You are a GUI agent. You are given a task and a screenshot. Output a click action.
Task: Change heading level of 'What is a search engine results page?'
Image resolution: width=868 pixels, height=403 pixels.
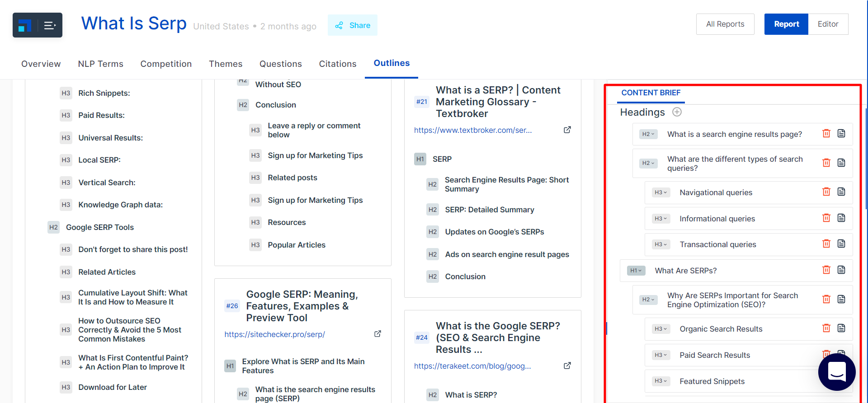[x=648, y=134]
